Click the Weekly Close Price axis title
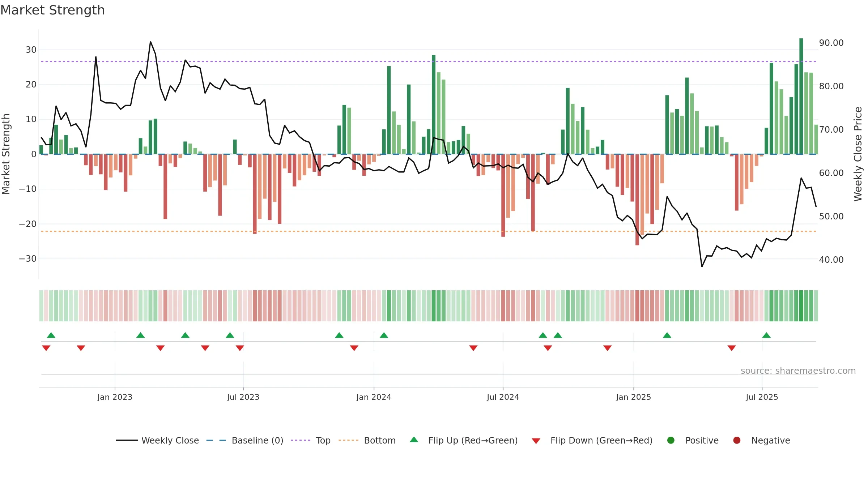The width and height of the screenshot is (868, 488). coord(858,154)
